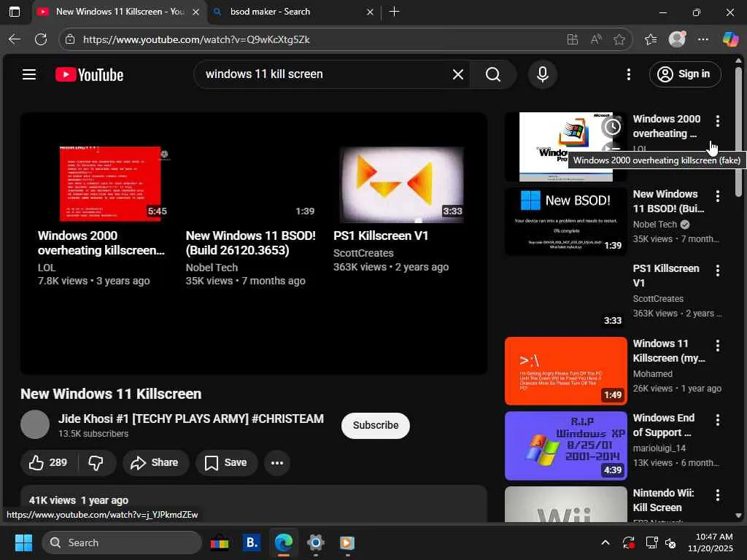Open the Settings gear on the taskbar

(315, 542)
